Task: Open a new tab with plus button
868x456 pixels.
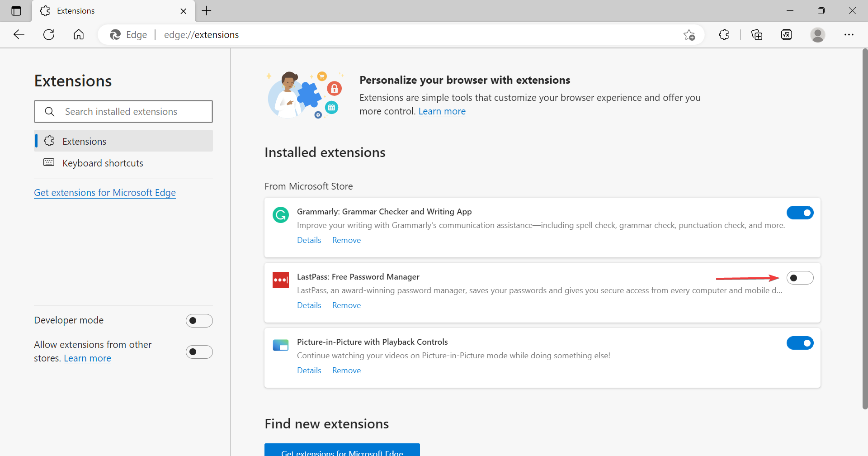Action: pyautogui.click(x=207, y=10)
